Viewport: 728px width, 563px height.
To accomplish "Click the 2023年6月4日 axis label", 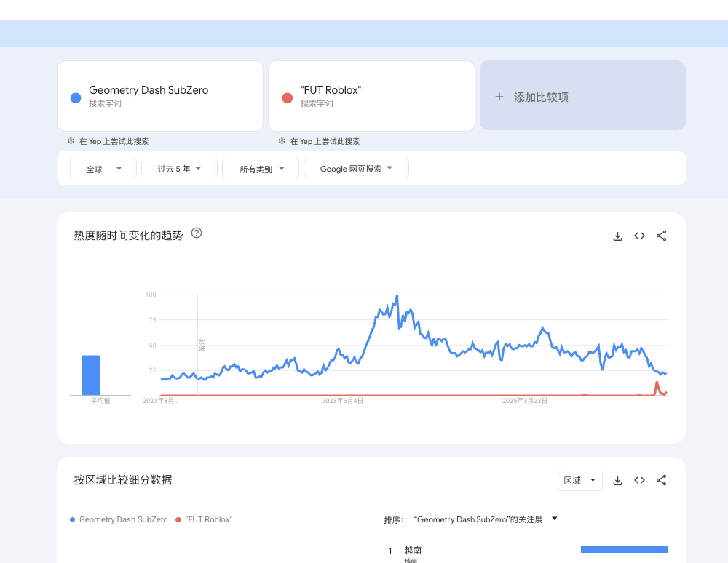I will coord(343,401).
